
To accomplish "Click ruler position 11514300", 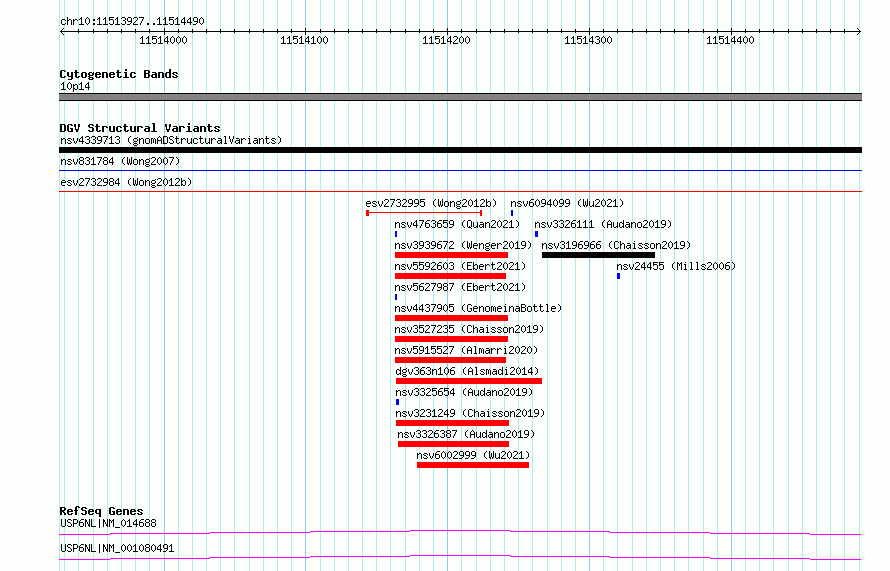I will [588, 40].
